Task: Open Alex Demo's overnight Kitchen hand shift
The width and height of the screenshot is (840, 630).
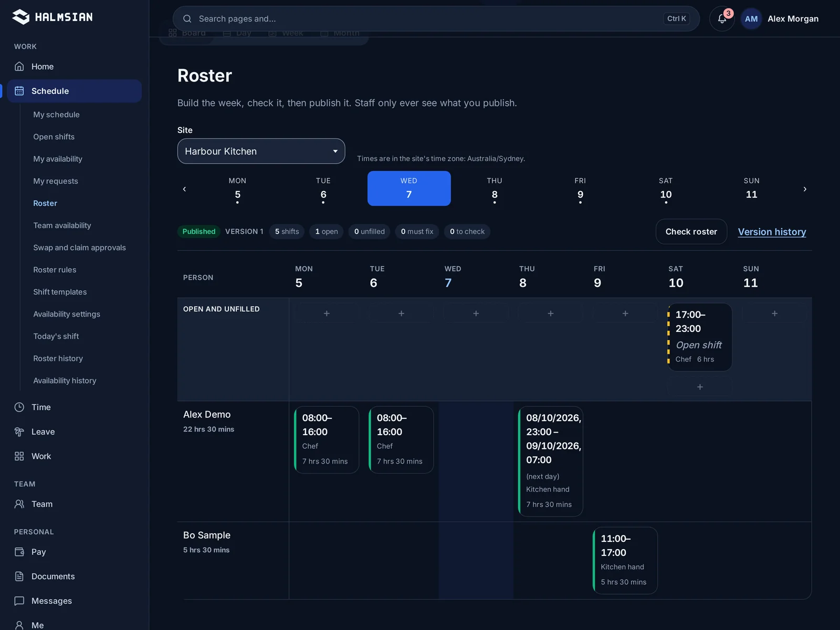Action: 551,461
